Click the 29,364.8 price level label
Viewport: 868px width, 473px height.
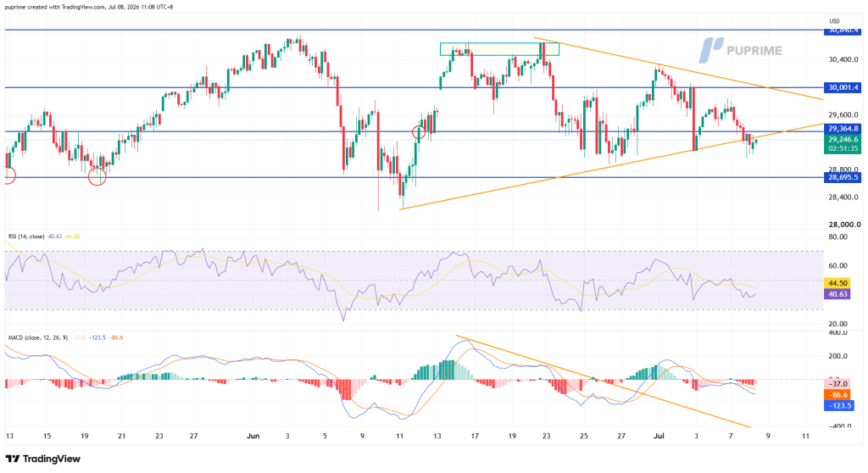click(x=843, y=129)
